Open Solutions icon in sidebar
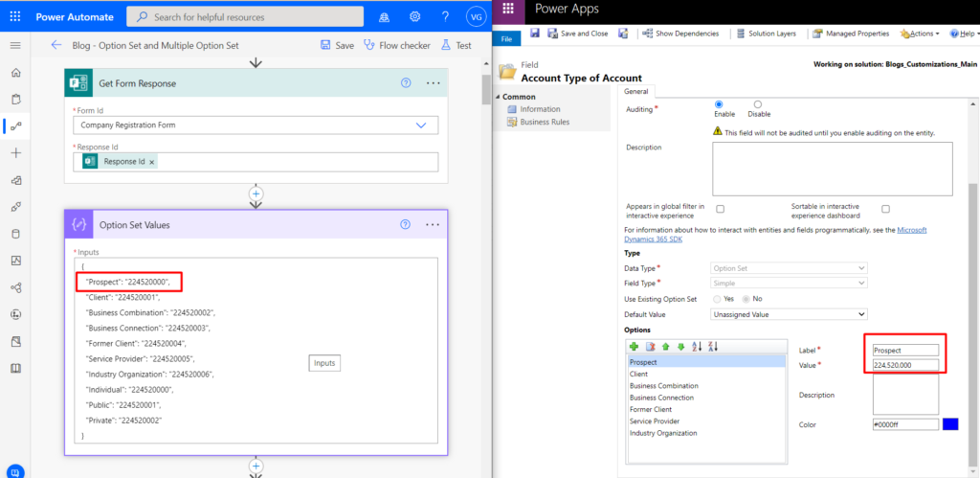The height and width of the screenshot is (478, 980). click(x=16, y=341)
